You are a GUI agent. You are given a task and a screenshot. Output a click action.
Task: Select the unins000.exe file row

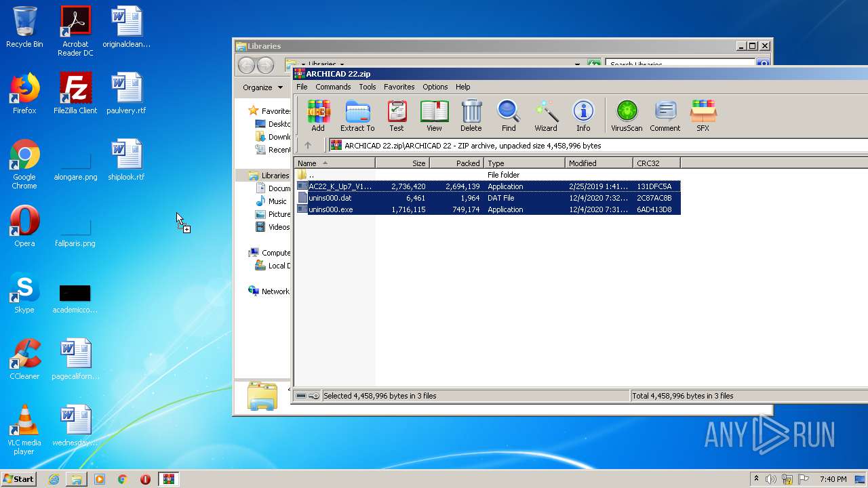click(488, 209)
